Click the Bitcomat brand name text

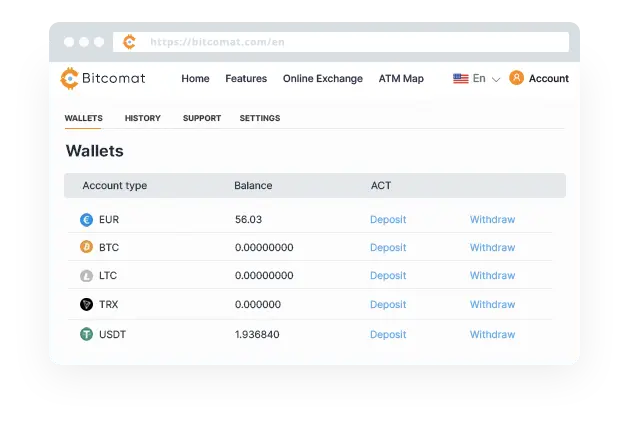point(113,78)
